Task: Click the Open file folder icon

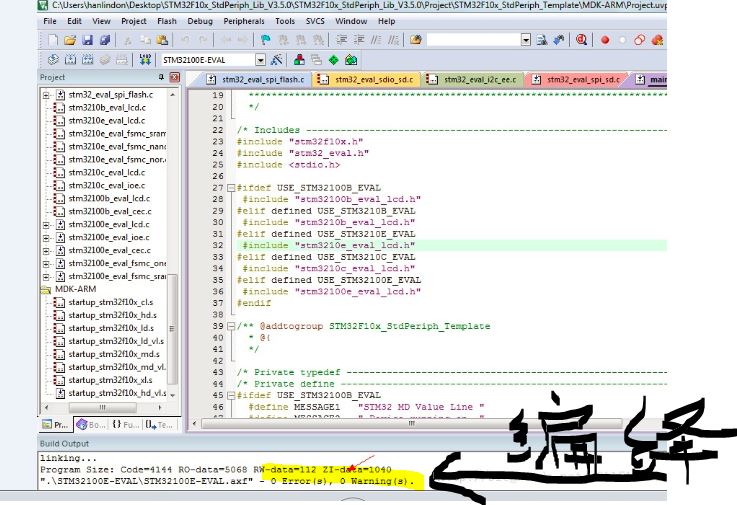Action: 70,40
